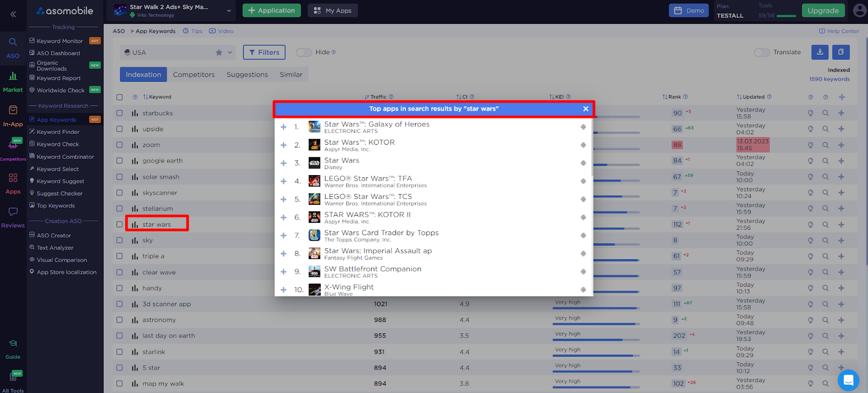The image size is (868, 393).
Task: Switch to the Indexation tab
Action: pos(143,75)
